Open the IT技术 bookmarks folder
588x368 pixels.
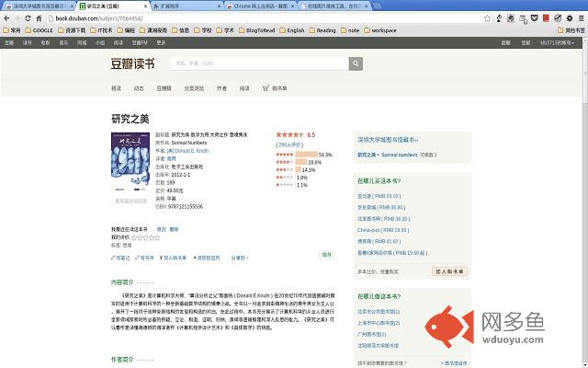101,30
